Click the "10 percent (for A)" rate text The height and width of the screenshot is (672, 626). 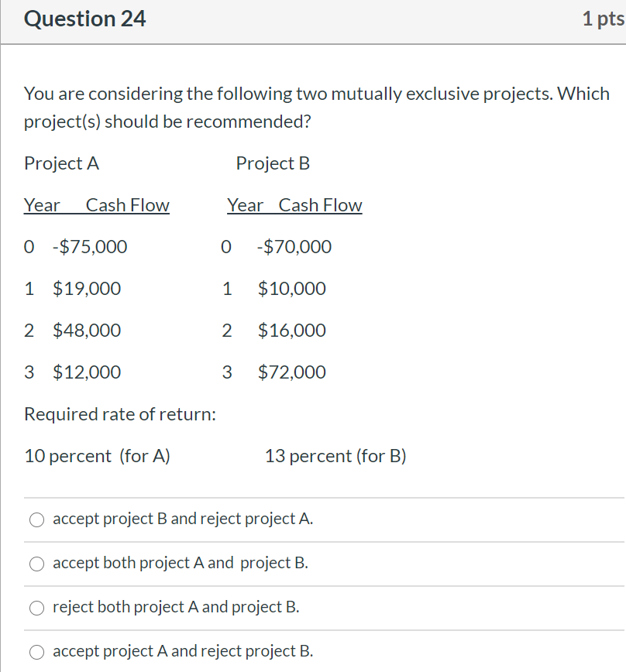[98, 456]
